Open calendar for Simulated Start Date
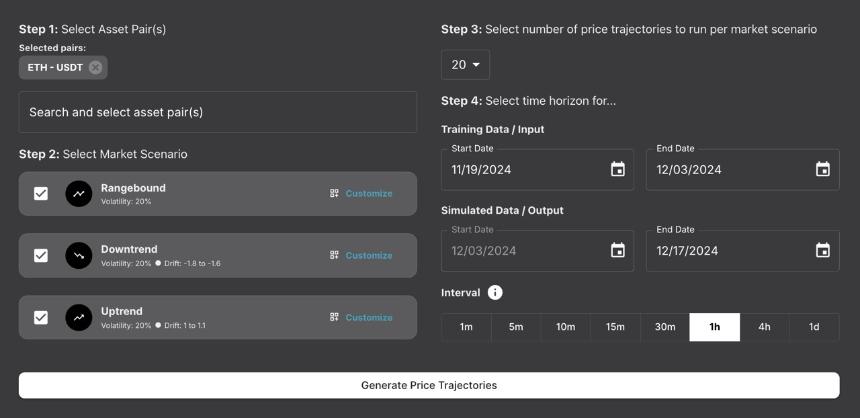 618,251
